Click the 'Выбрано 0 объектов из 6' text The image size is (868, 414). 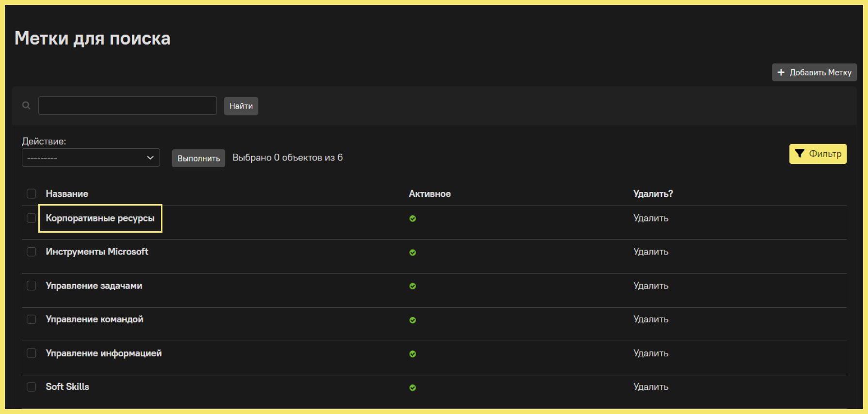tap(288, 158)
